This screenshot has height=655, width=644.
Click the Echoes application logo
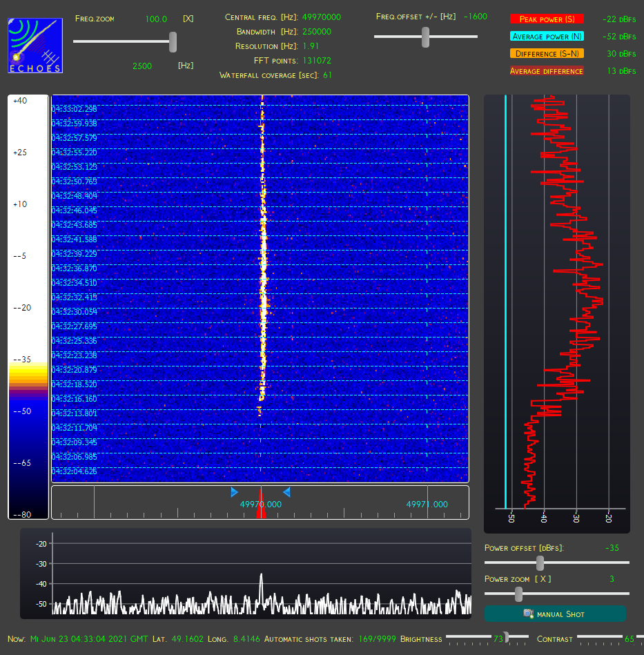[x=35, y=46]
